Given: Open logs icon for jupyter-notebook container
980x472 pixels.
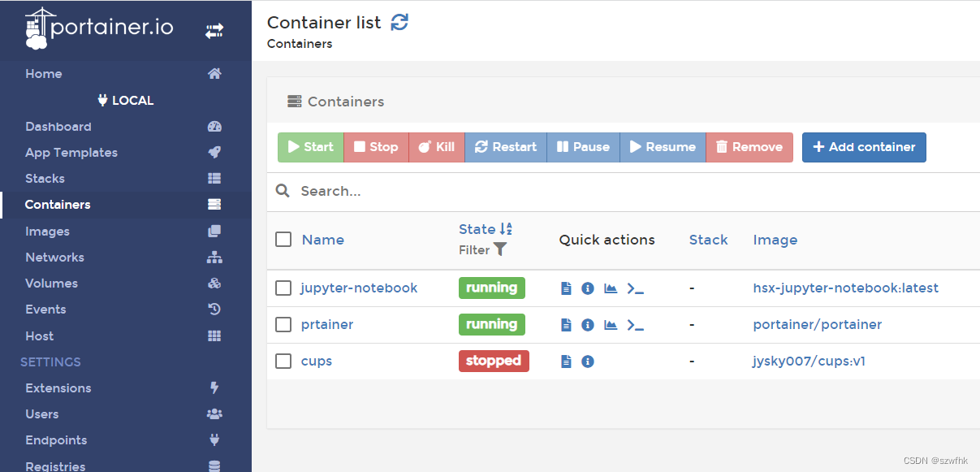Looking at the screenshot, I should point(567,288).
